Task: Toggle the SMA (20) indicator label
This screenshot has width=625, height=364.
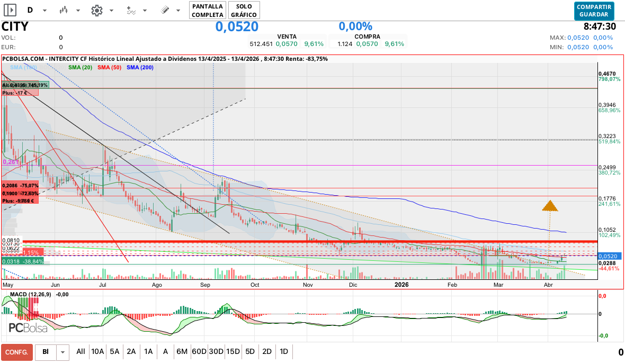Action: pos(80,67)
